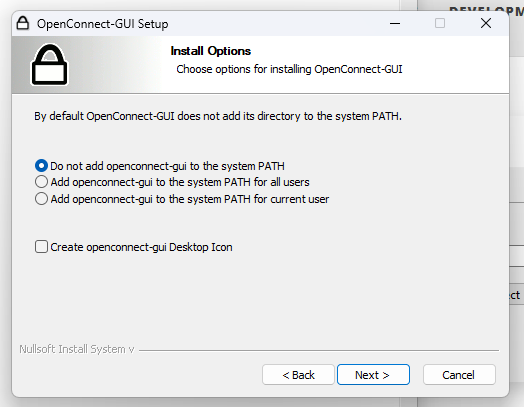Close the OpenConnect-GUI Setup dialog
The width and height of the screenshot is (524, 407).
[486, 23]
